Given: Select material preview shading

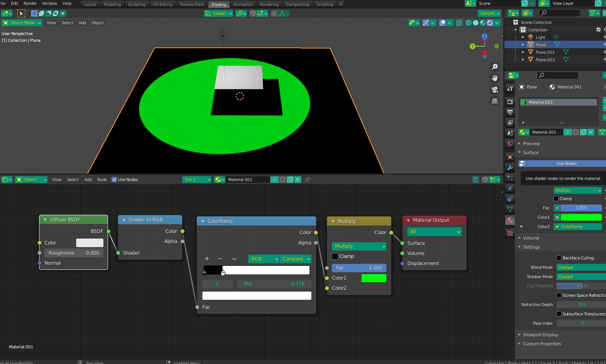Looking at the screenshot, I should (483, 23).
